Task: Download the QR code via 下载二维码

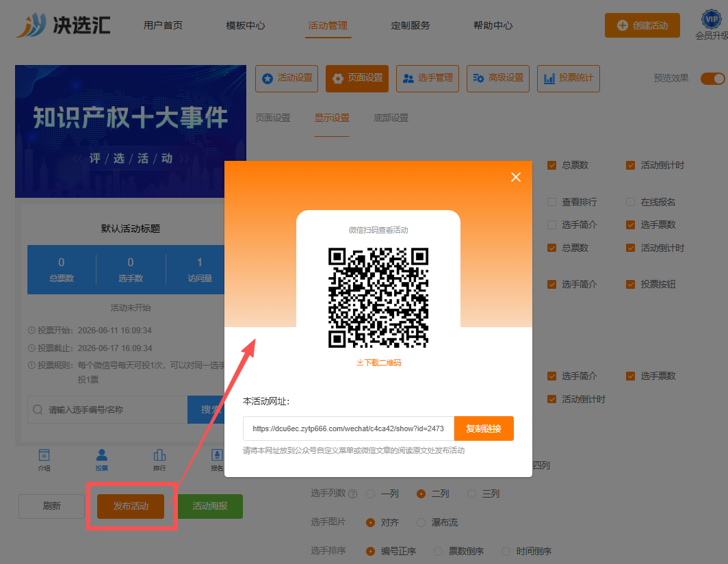Action: click(x=378, y=362)
